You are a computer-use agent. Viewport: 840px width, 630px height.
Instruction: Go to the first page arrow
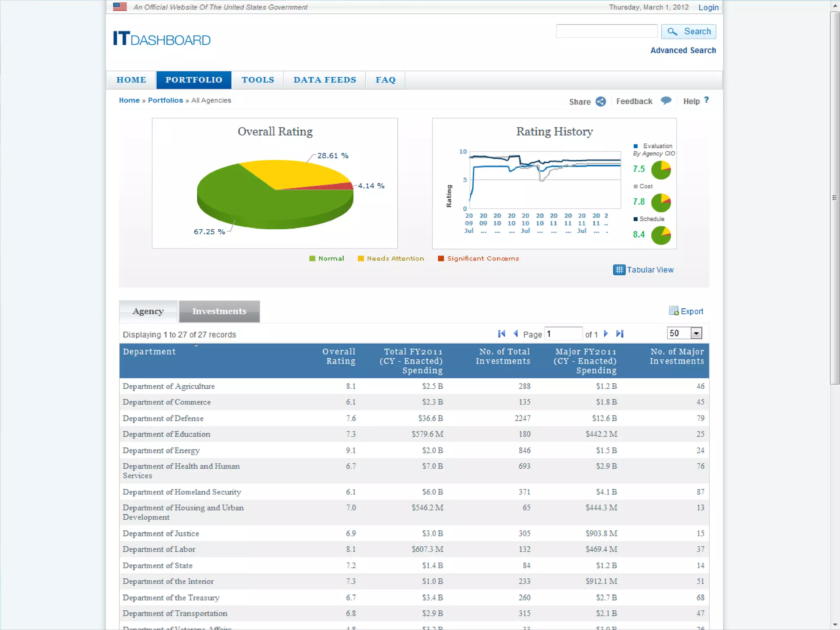coord(501,334)
